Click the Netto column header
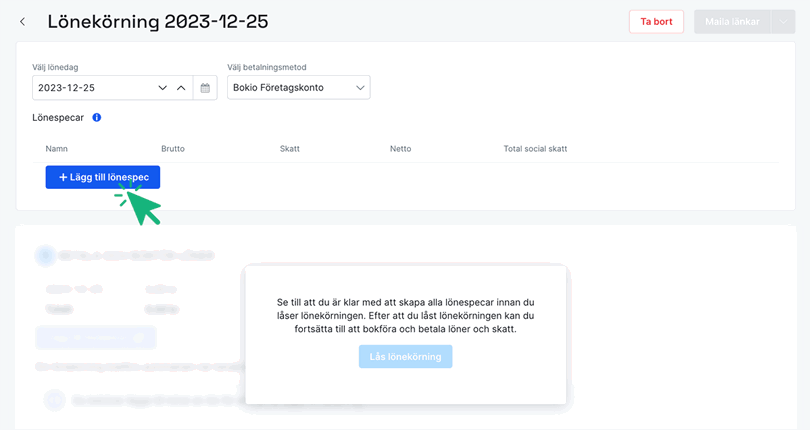This screenshot has width=810, height=430. (401, 149)
